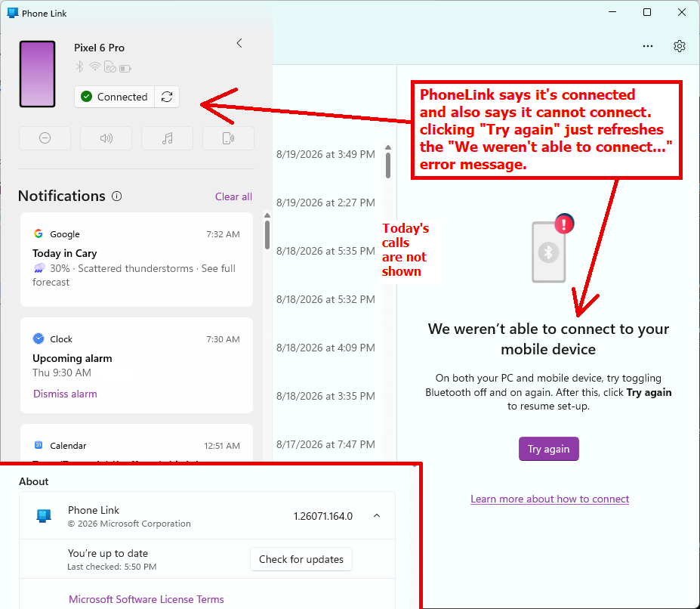Open the three-dots more options menu
Viewport: 700px width, 609px height.
[648, 46]
